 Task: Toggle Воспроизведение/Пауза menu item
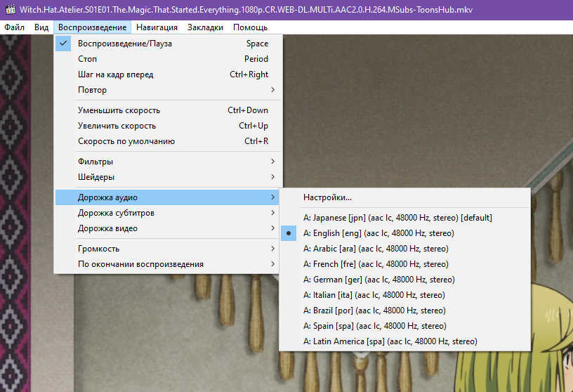[168, 44]
